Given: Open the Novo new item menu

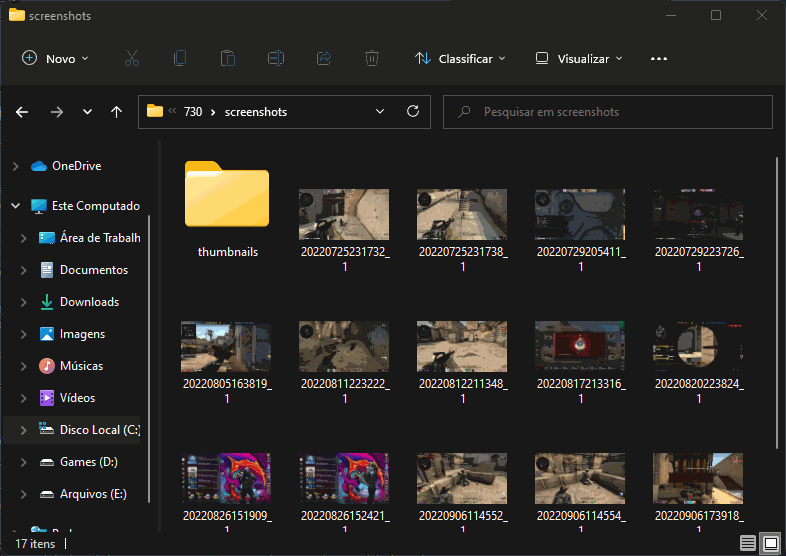Looking at the screenshot, I should pyautogui.click(x=56, y=59).
